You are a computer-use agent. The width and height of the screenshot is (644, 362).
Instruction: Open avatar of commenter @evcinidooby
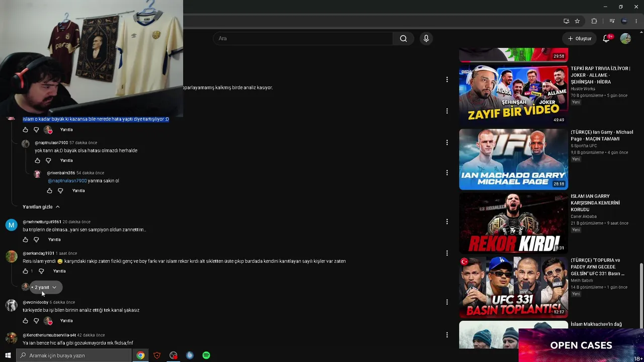11,305
